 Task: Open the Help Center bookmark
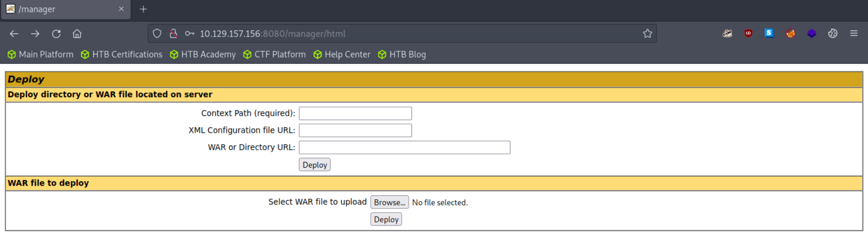click(x=342, y=54)
